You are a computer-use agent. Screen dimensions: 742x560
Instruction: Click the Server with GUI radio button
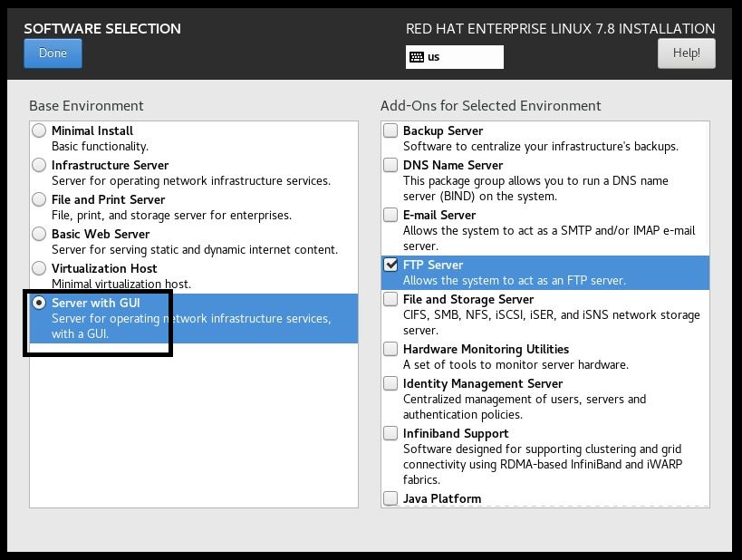(39, 303)
